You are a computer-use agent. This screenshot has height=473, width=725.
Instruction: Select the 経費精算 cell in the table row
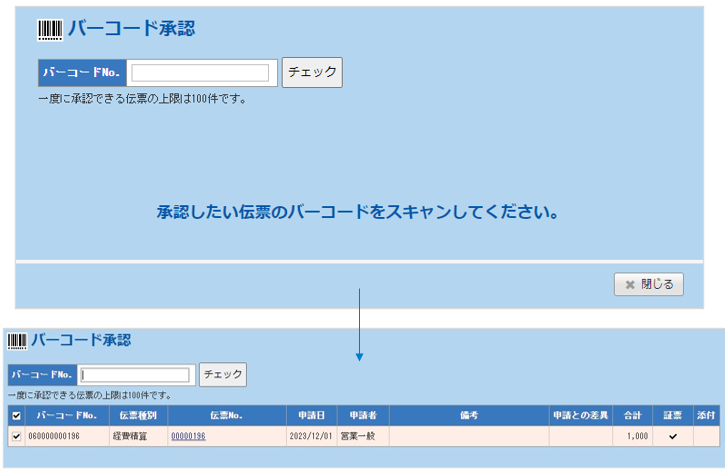coord(129,436)
